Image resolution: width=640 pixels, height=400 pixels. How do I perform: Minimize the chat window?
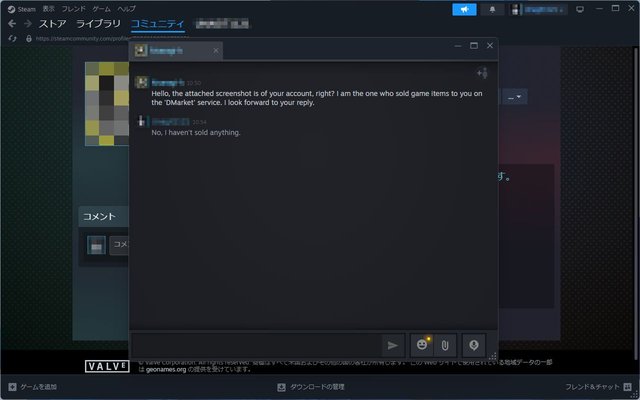point(458,46)
